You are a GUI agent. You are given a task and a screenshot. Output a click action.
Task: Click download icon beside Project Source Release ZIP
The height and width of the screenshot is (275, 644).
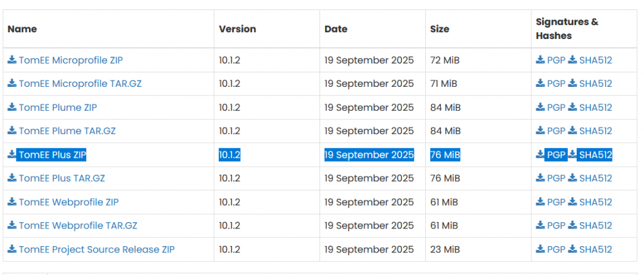tap(12, 249)
